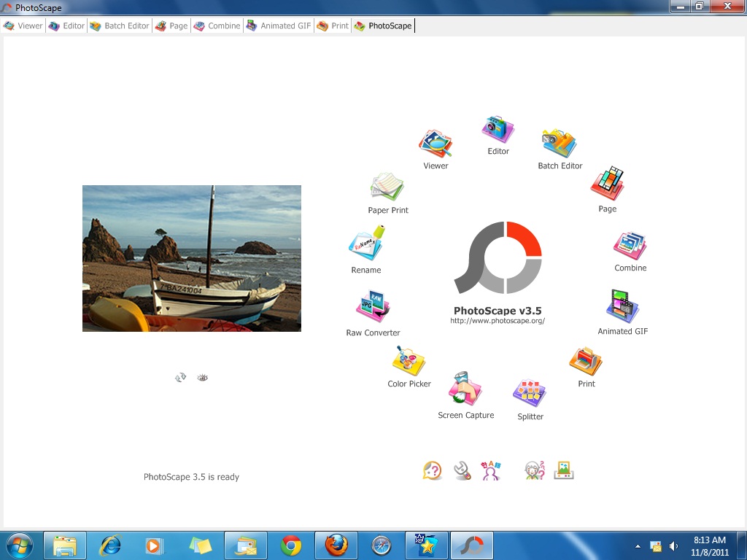Open the Print icon in the circular menu
The width and height of the screenshot is (747, 560).
point(586,362)
